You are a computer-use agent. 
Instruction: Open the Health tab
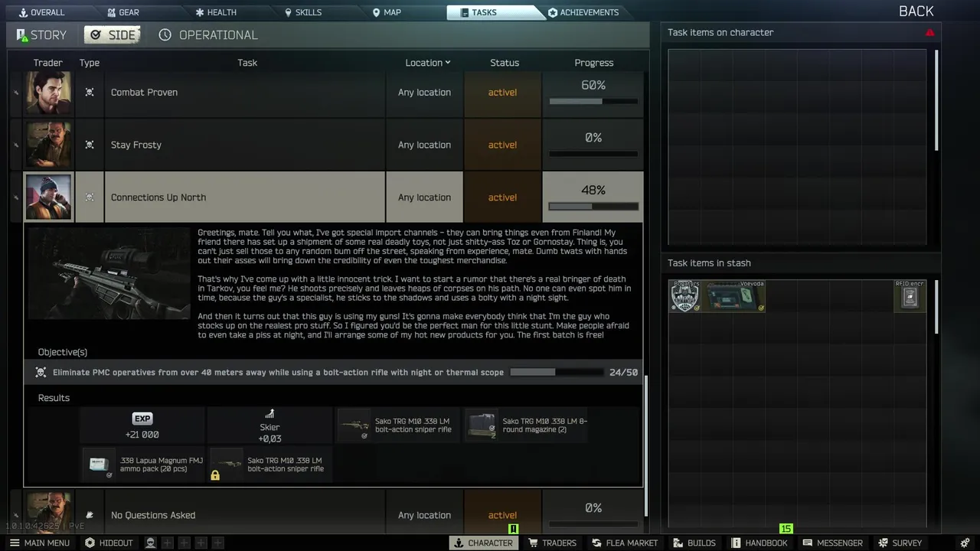point(215,12)
